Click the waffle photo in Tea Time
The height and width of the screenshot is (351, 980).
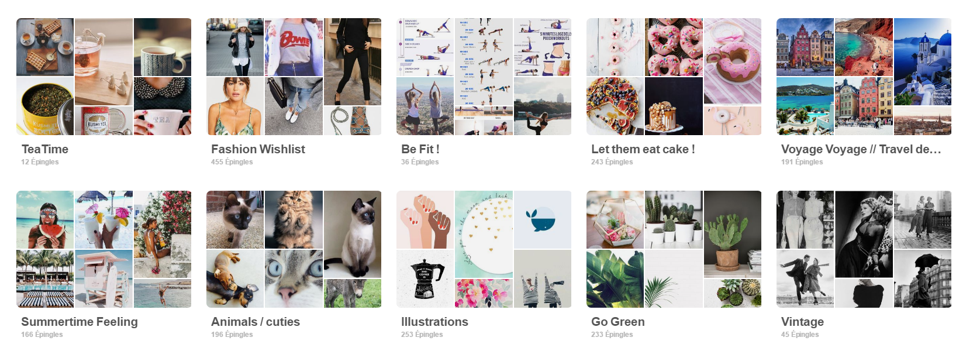pyautogui.click(x=45, y=47)
